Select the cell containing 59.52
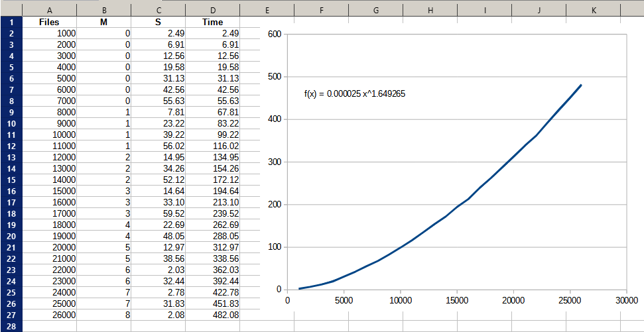Viewport: 644px width, 332px height. (158, 213)
